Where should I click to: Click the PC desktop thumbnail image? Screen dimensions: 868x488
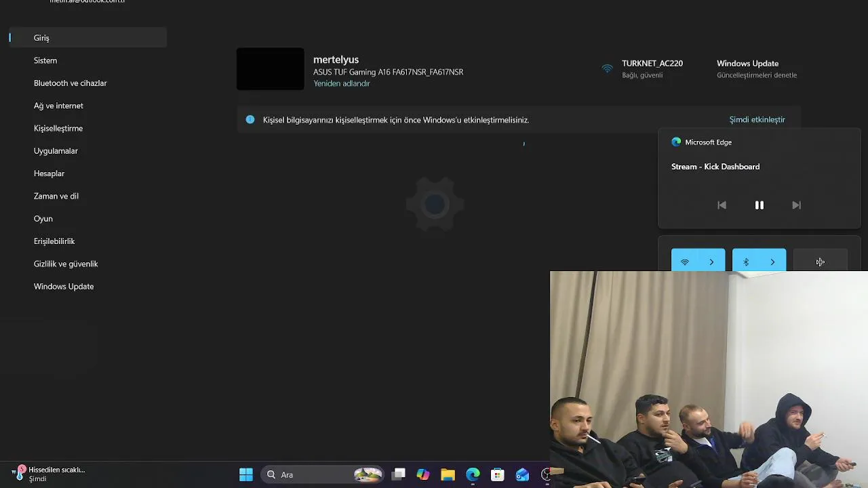click(x=270, y=68)
